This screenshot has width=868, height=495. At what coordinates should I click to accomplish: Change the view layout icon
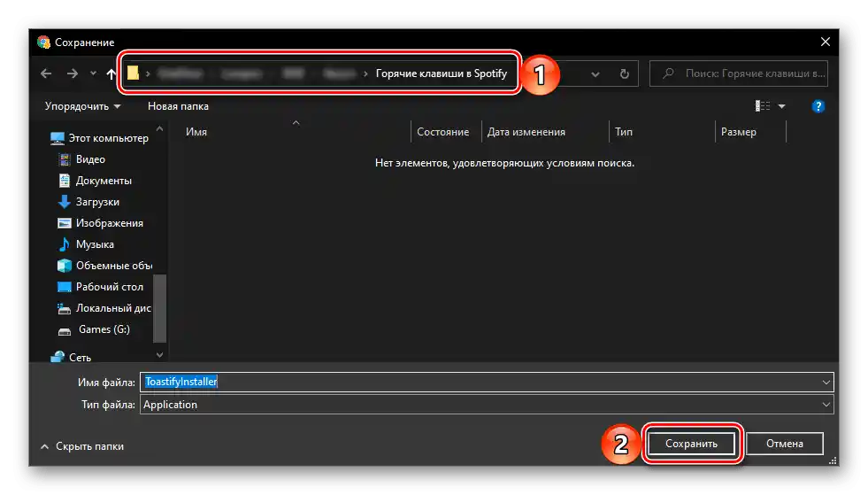pos(763,106)
